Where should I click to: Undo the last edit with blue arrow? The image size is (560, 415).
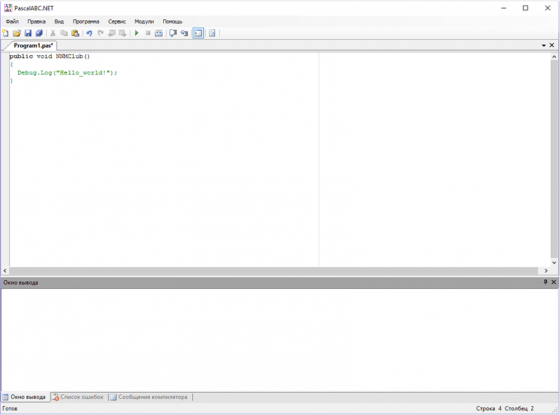click(x=89, y=33)
